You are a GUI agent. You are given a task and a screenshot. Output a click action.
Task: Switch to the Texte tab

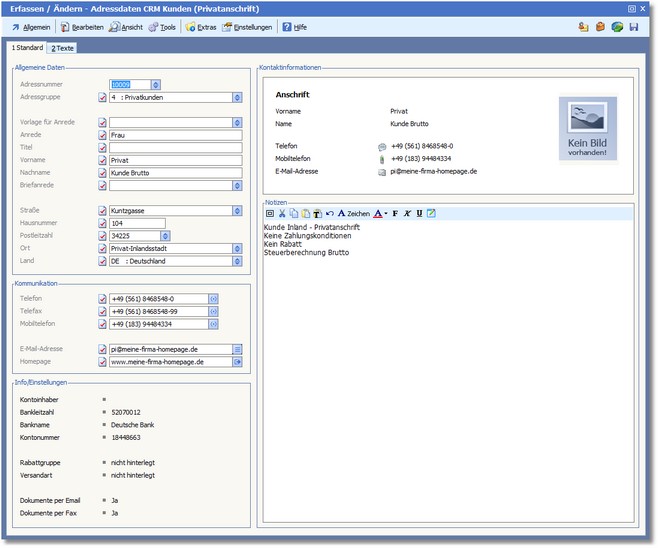[x=62, y=48]
